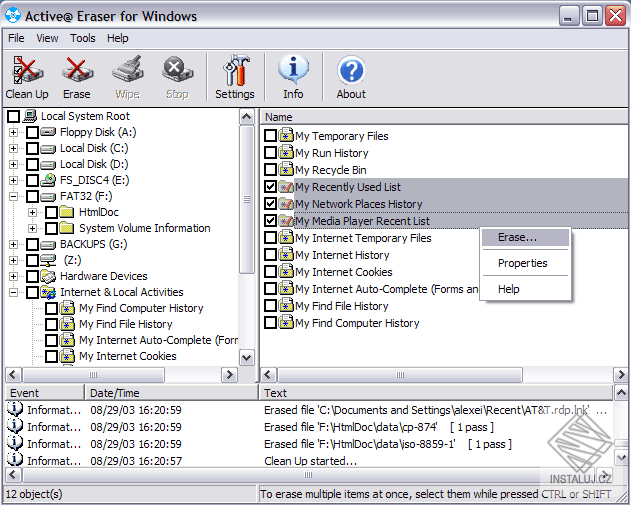The width and height of the screenshot is (631, 506).
Task: Select the My Internet History item icon
Action: coord(286,254)
